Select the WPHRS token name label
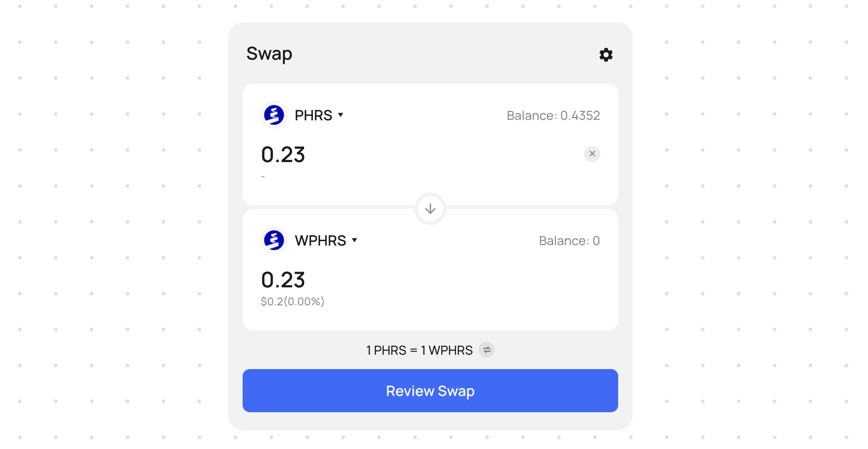 pos(320,241)
